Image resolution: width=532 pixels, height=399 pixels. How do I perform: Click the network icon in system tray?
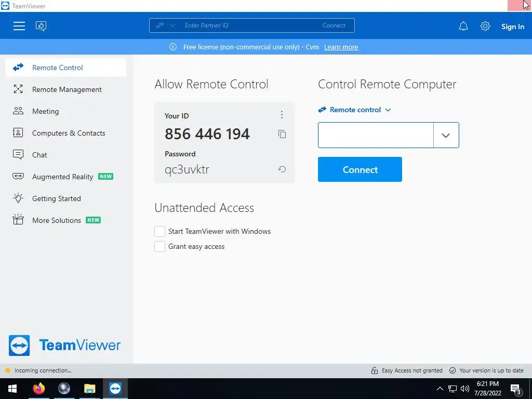tap(453, 389)
